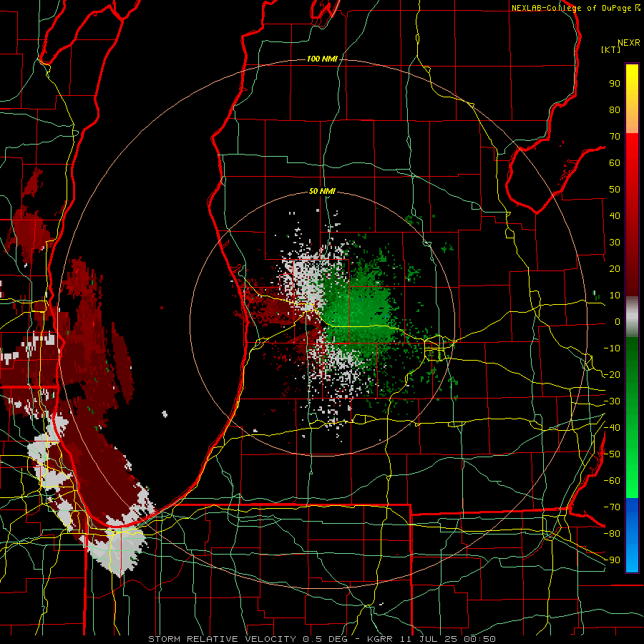Click the -50 value on the velocity scale
The width and height of the screenshot is (644, 644).
point(612,454)
